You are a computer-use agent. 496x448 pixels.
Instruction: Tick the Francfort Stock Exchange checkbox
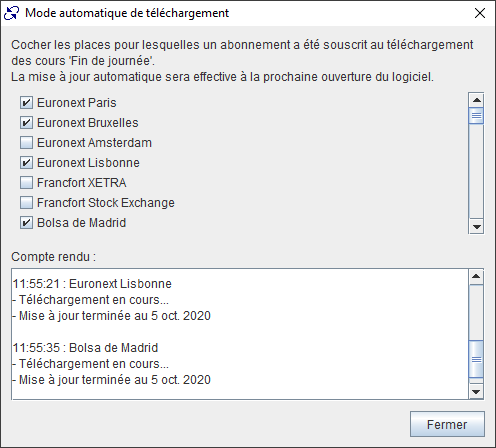(x=26, y=203)
